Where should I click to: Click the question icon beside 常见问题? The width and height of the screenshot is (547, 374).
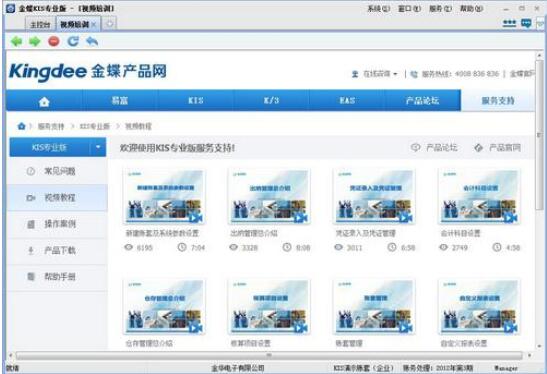[31, 171]
